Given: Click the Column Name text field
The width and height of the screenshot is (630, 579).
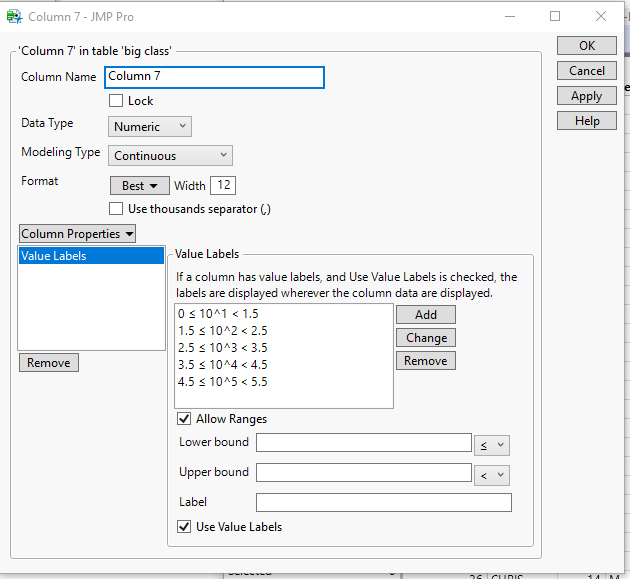Looking at the screenshot, I should (x=214, y=77).
